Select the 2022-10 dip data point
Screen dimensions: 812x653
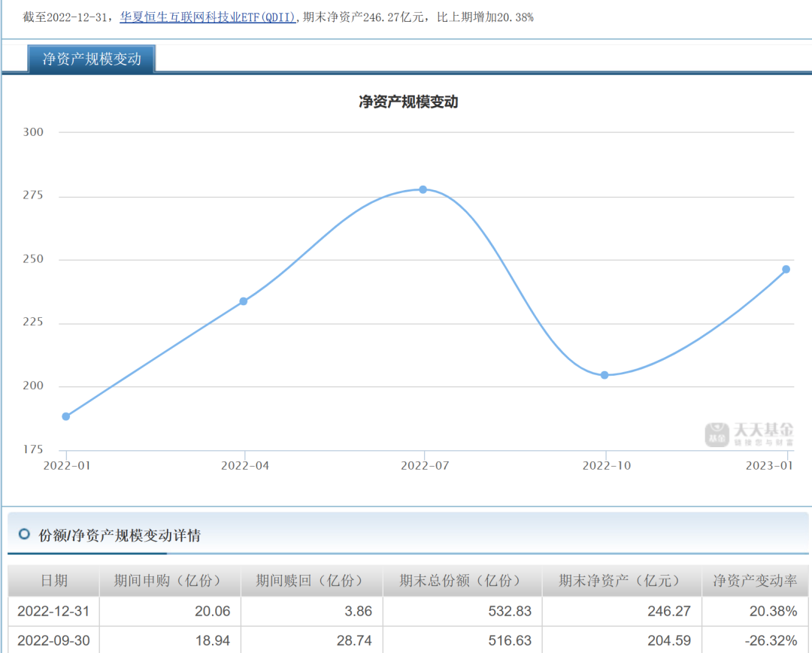click(604, 374)
